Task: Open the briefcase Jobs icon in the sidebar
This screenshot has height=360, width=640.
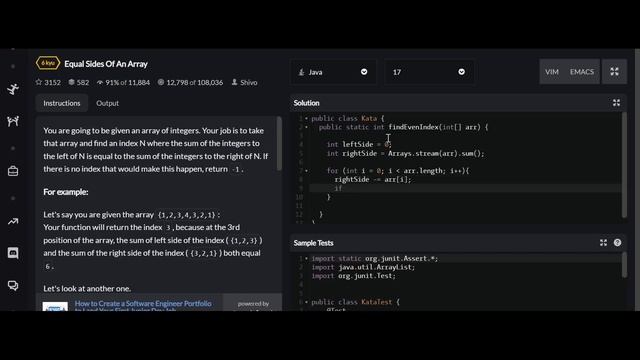Action: click(13, 171)
